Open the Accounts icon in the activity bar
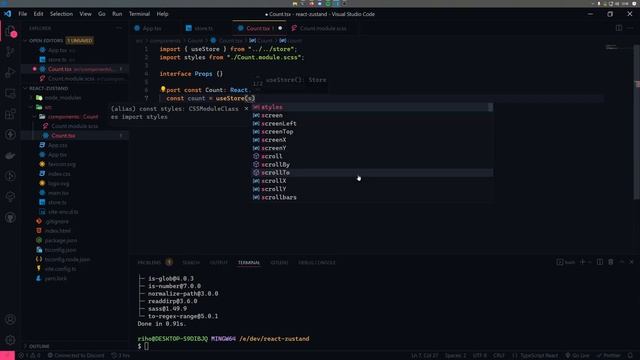640x360 pixels. pos(11,320)
